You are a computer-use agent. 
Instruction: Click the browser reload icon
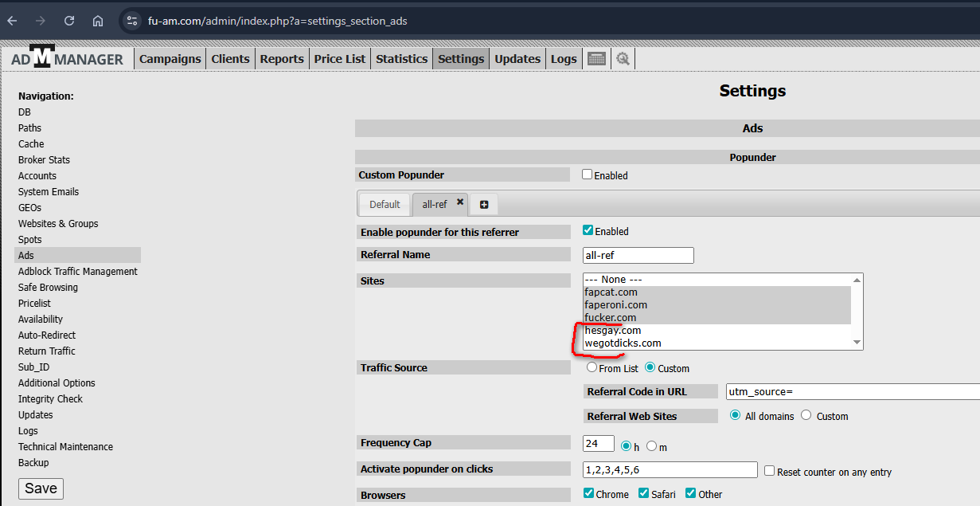pos(69,21)
